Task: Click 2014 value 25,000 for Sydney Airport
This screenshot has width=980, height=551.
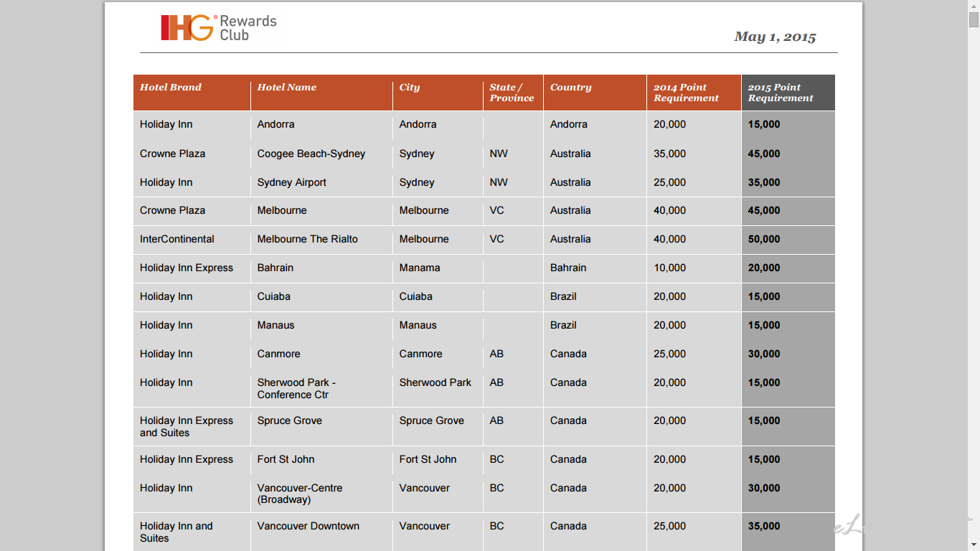Action: click(x=669, y=182)
